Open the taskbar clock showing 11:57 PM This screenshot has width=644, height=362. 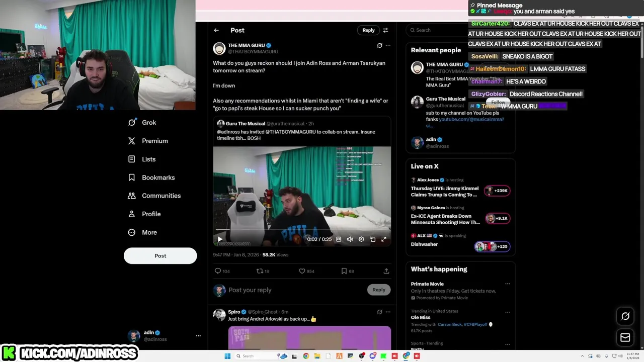click(x=632, y=356)
